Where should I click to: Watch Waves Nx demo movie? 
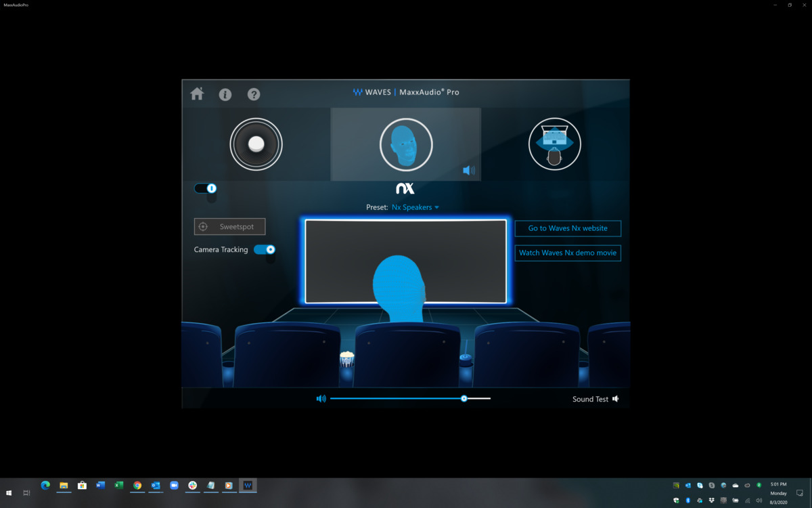[568, 253]
